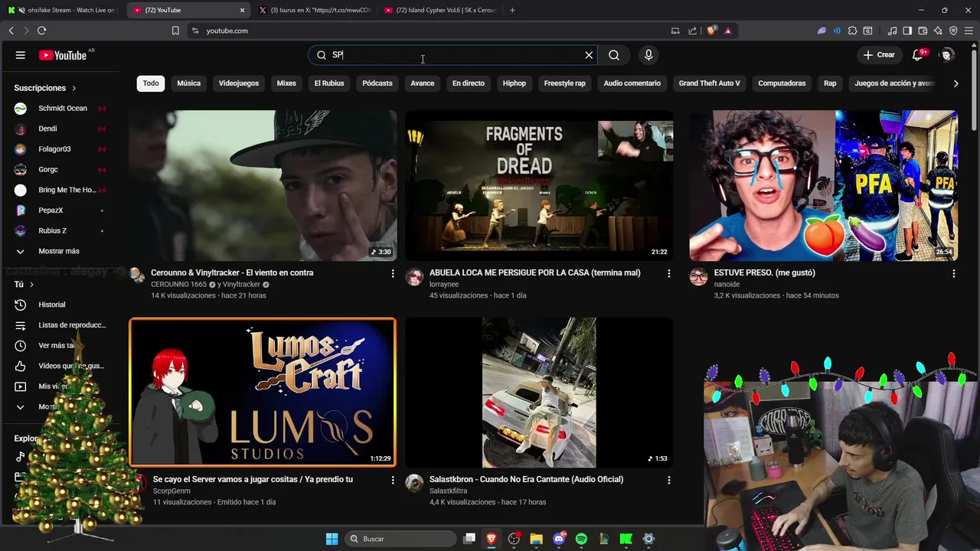The width and height of the screenshot is (980, 551).
Task: Open options for ABUELA LOCA video
Action: (669, 273)
